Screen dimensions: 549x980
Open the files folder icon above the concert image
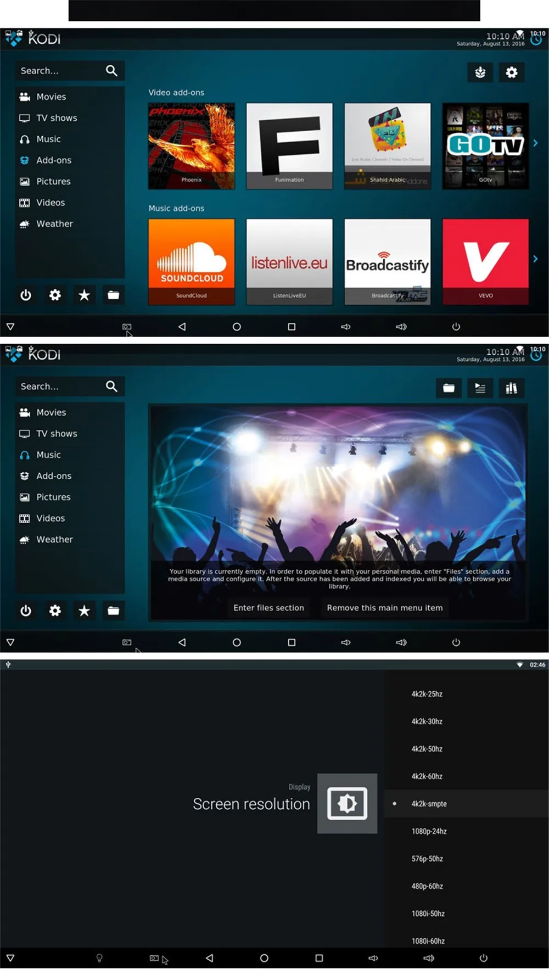[449, 388]
